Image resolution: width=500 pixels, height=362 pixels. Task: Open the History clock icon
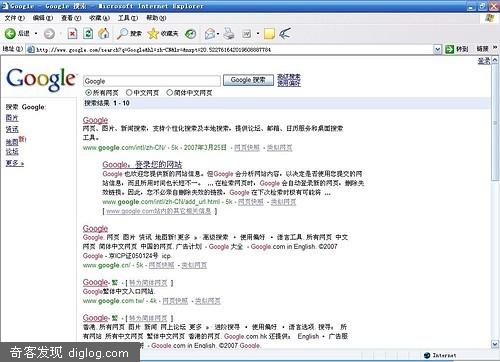coord(191,34)
